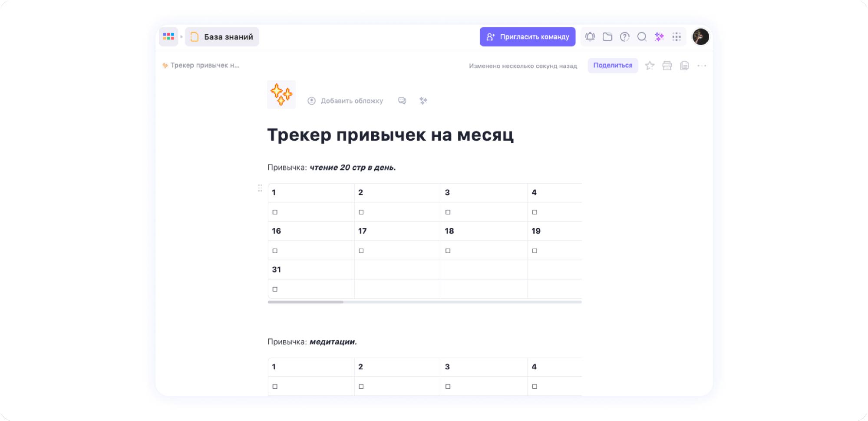Image resolution: width=868 pixels, height=421 pixels.
Task: Add page to favorites with the star icon
Action: [650, 65]
